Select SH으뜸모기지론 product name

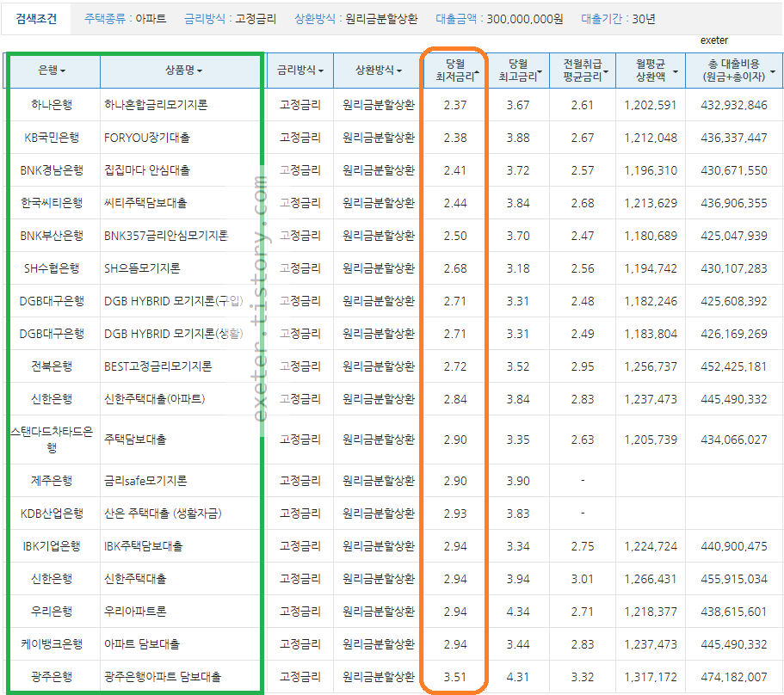(142, 268)
